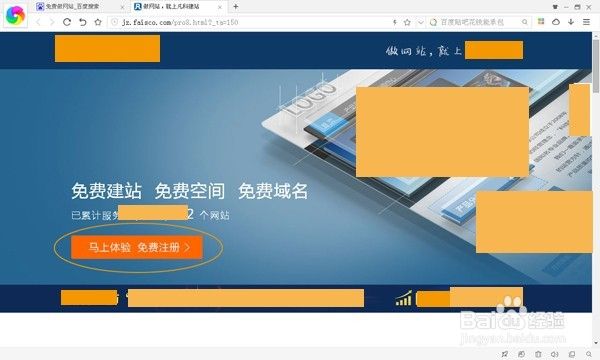600x360 pixels.
Task: Minimize the browser window
Action: point(567,7)
